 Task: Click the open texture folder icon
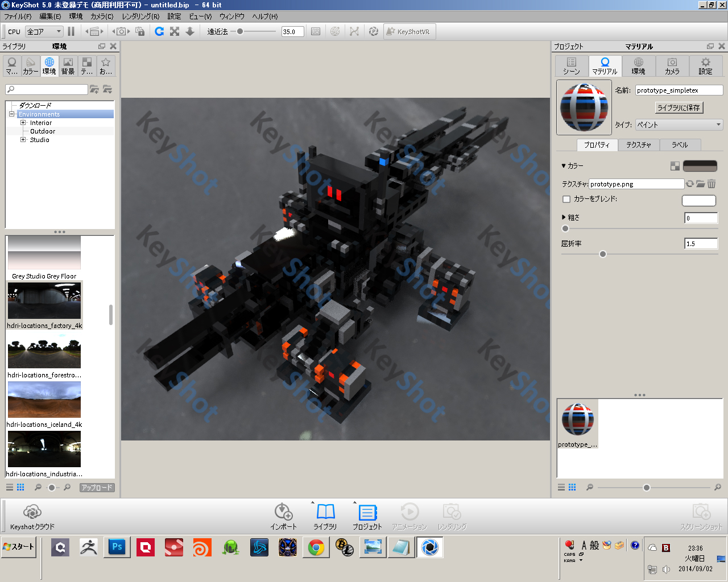[701, 184]
